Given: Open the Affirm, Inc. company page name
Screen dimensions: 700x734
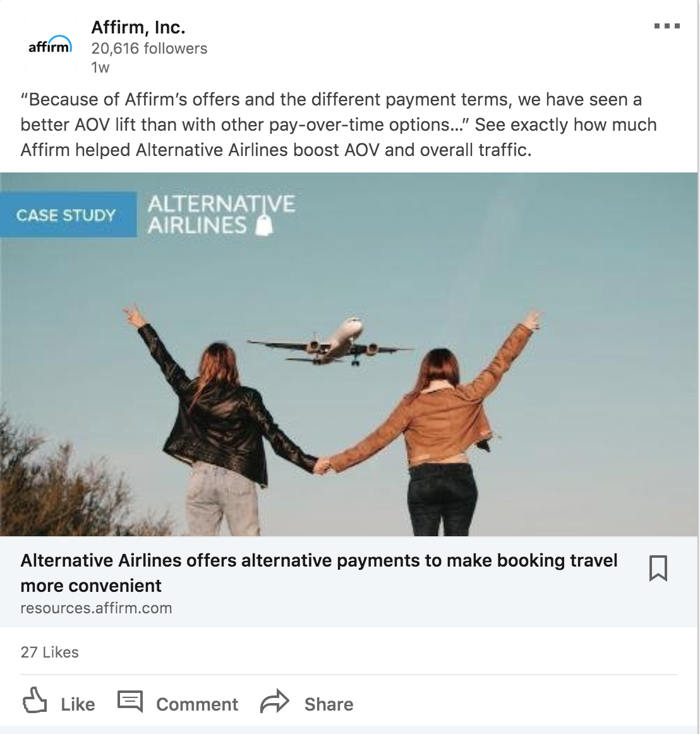Looking at the screenshot, I should (x=138, y=27).
